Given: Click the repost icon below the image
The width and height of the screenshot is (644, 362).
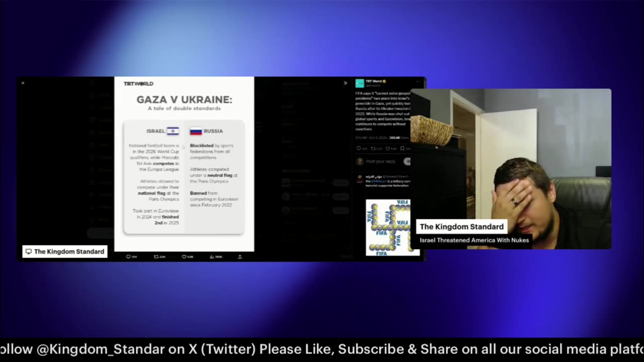Looking at the screenshot, I should coord(156,256).
